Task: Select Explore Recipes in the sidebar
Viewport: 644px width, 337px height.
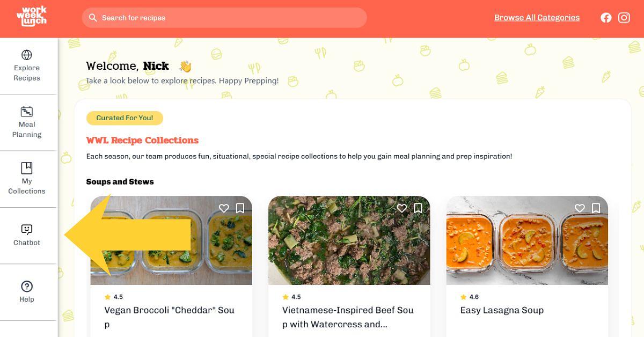Action: click(x=27, y=65)
